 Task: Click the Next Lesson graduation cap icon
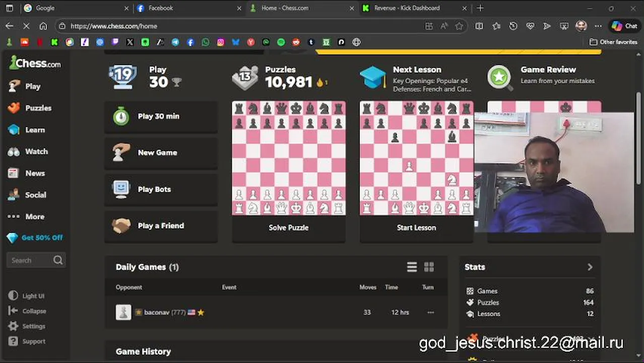coord(372,78)
